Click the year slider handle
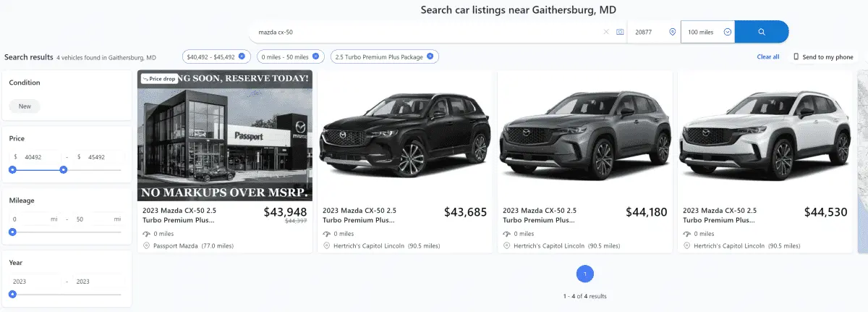 12,295
